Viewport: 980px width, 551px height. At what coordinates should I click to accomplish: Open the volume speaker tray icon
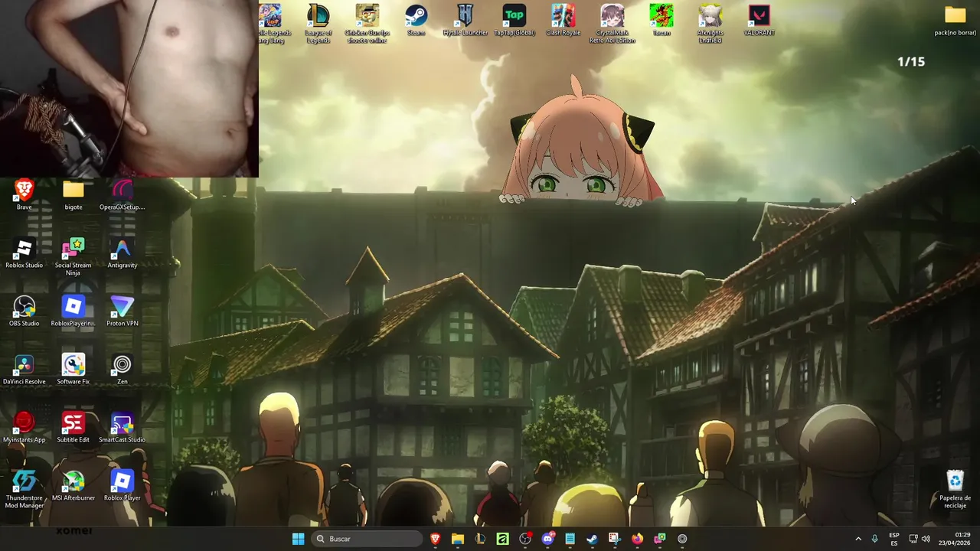(926, 539)
